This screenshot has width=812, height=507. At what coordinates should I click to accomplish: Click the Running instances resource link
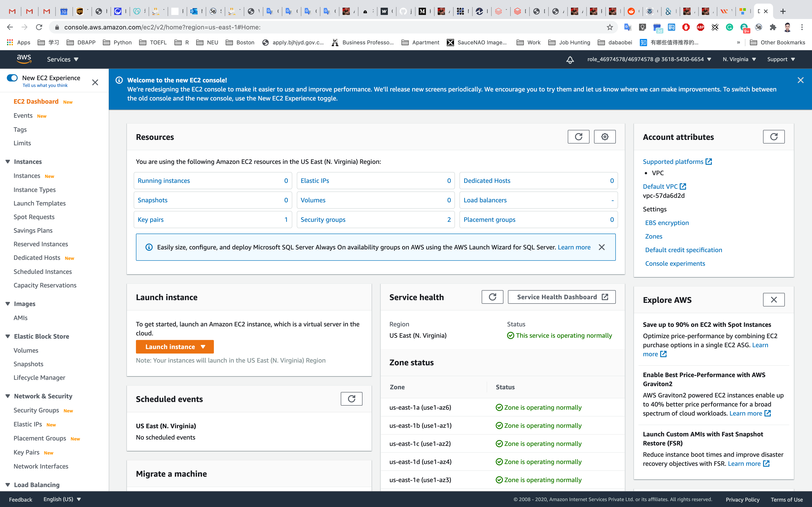tap(164, 181)
